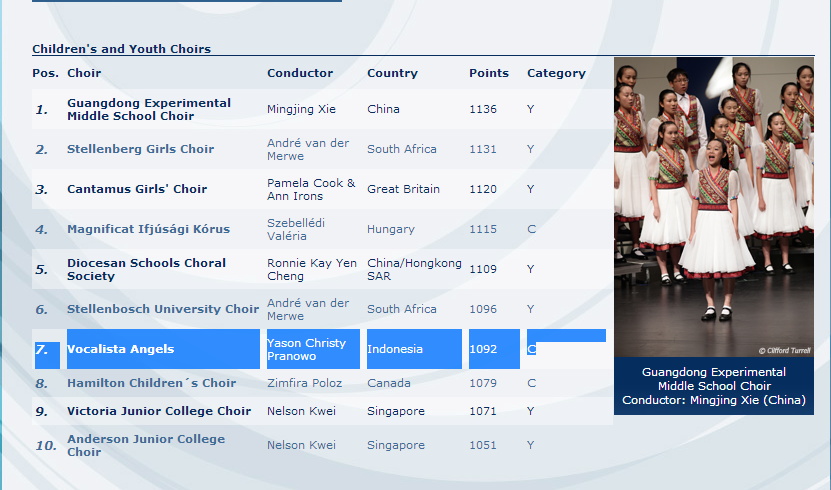Click highlighted position number 7.

[x=41, y=350]
